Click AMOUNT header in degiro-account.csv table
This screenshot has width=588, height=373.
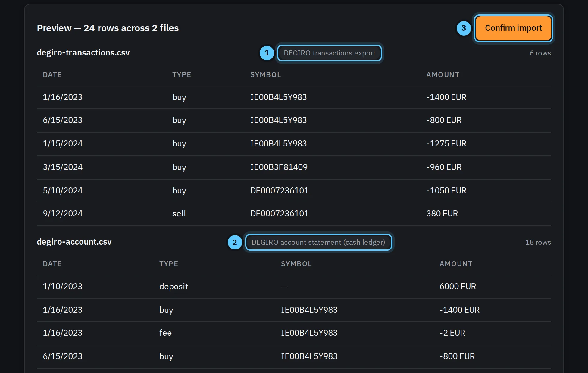(x=456, y=264)
